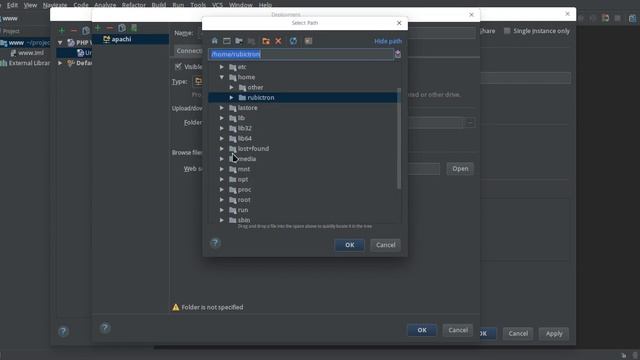The image size is (640, 360).
Task: Select the run folder row
Action: click(x=304, y=210)
